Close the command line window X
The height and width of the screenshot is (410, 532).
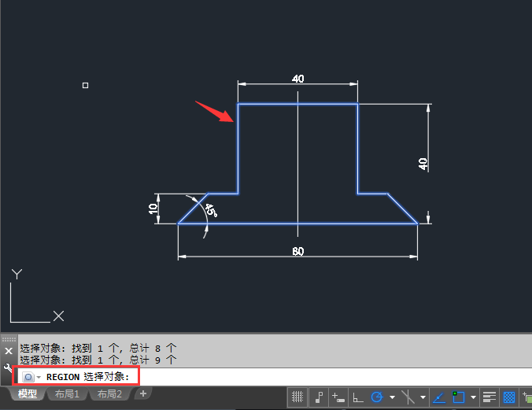click(x=9, y=351)
